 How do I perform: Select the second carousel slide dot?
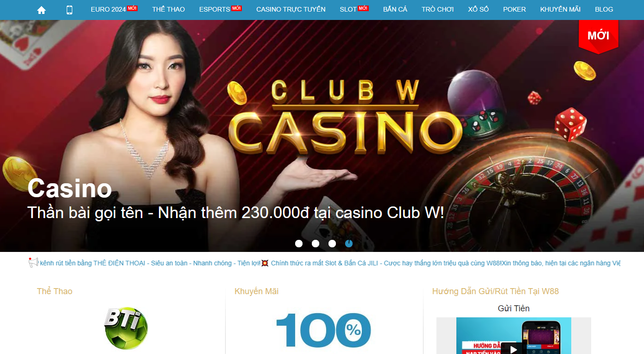[316, 244]
